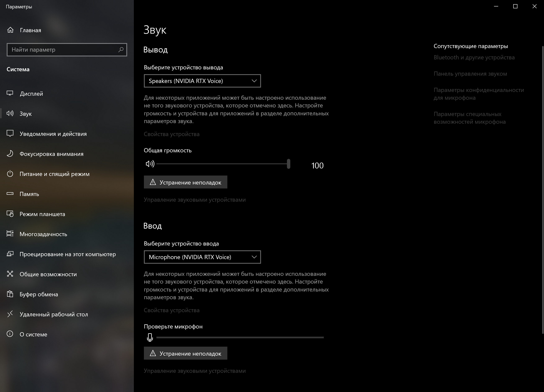Click the info icon for О системе
This screenshot has width=544, height=392.
[10, 334]
